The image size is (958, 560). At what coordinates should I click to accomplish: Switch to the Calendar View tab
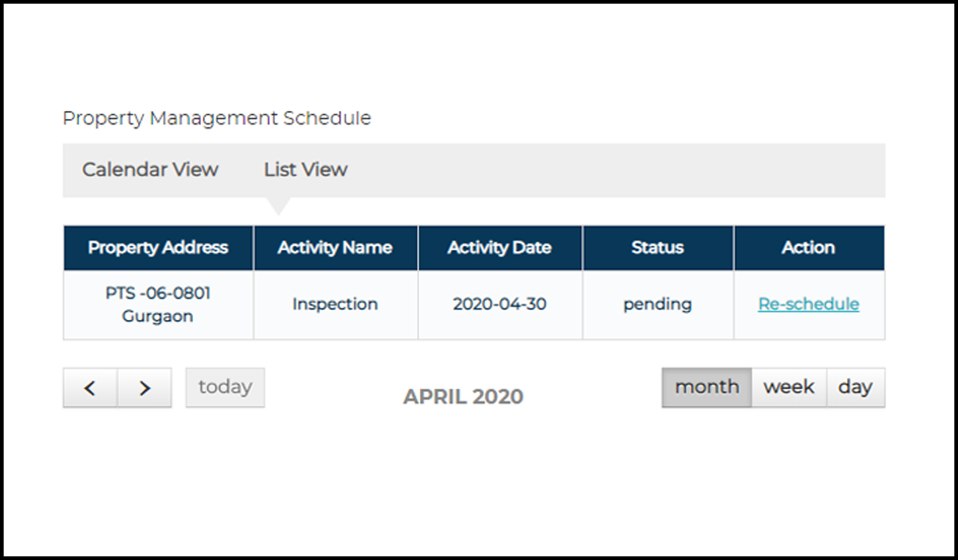point(150,170)
